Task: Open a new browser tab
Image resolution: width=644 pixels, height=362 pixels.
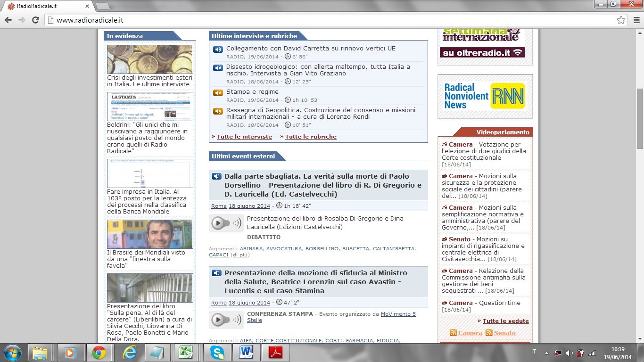Action: click(x=102, y=6)
